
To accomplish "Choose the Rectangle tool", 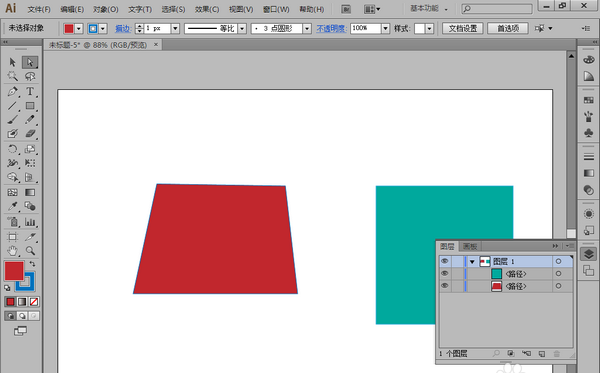I will coord(30,106).
